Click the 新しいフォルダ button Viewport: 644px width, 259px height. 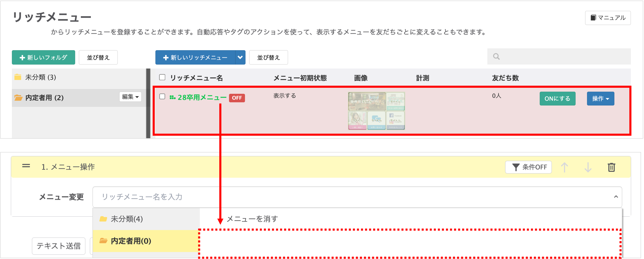pos(44,58)
